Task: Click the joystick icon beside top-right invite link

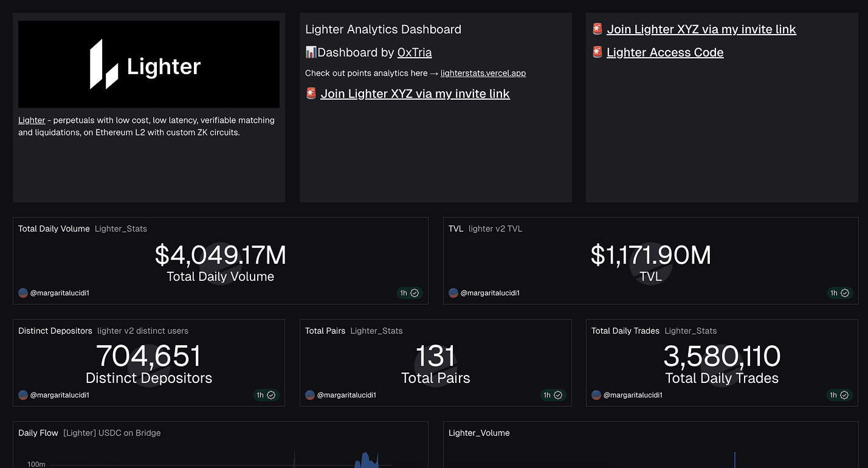Action: 597,29
